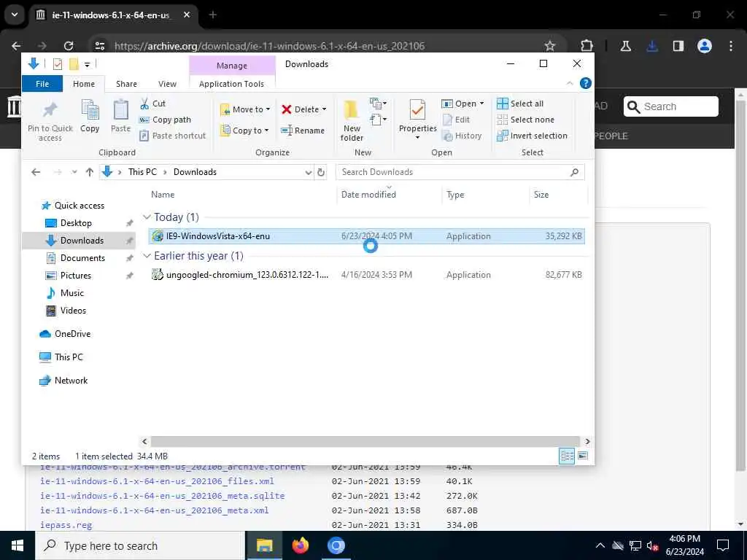
Task: Click the Explorer Back arrow
Action: point(36,172)
